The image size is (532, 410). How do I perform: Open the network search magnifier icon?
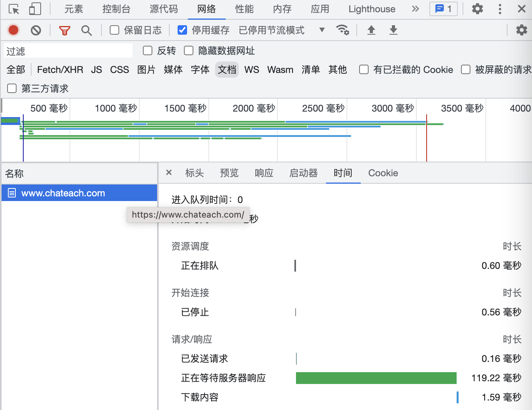[x=86, y=30]
